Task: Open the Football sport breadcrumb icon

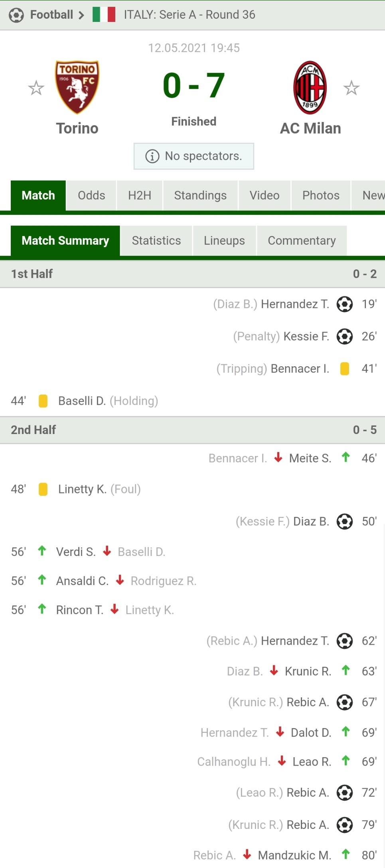Action: (x=16, y=15)
